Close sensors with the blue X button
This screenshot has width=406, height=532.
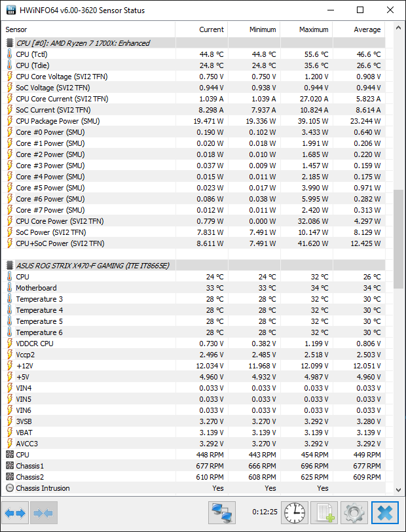pyautogui.click(x=385, y=512)
